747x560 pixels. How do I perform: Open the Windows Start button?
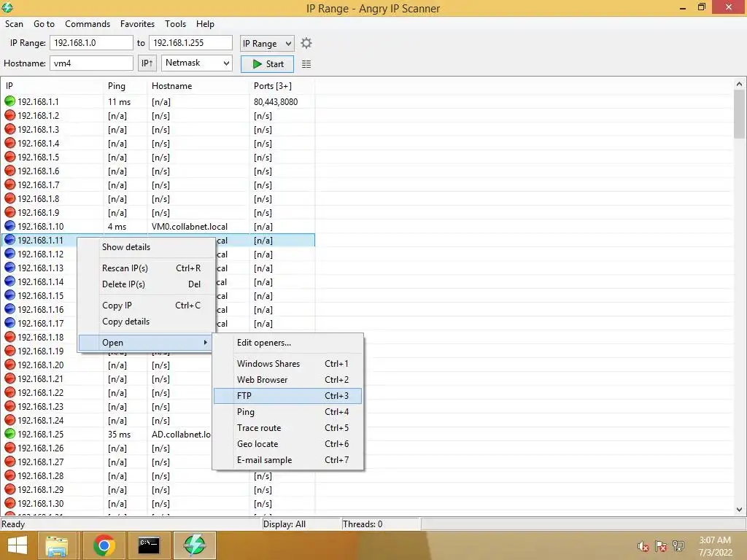point(18,545)
